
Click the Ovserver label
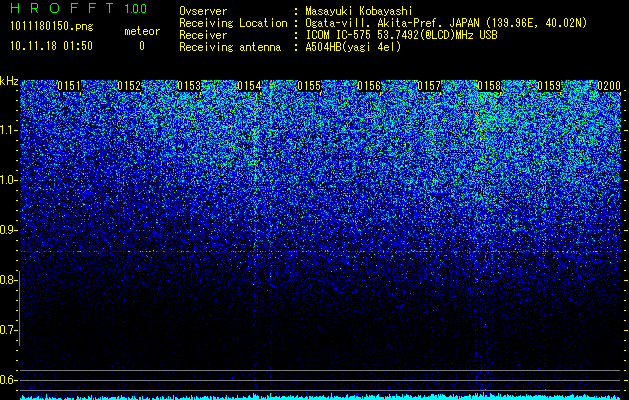pyautogui.click(x=203, y=11)
